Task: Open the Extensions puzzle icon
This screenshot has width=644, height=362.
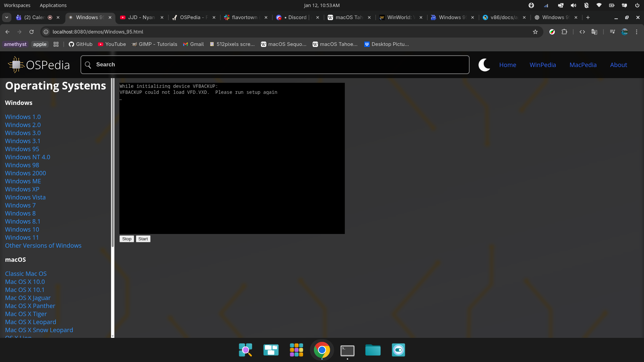Action: [x=565, y=32]
